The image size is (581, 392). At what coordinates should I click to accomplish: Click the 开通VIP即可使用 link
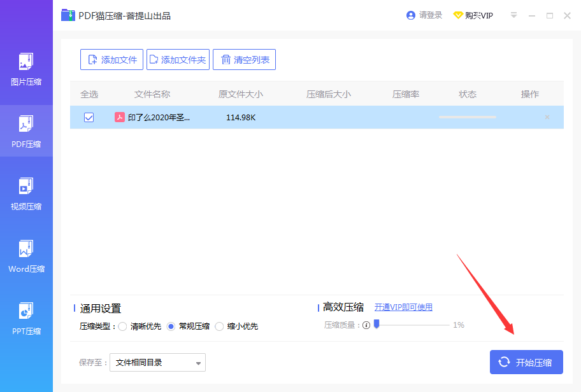[403, 307]
